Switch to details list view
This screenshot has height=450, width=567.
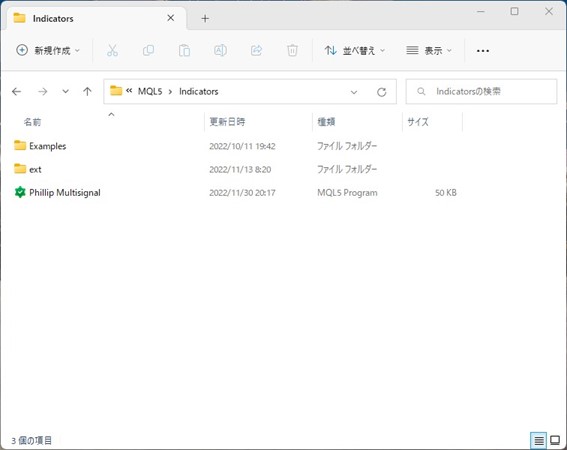click(538, 440)
